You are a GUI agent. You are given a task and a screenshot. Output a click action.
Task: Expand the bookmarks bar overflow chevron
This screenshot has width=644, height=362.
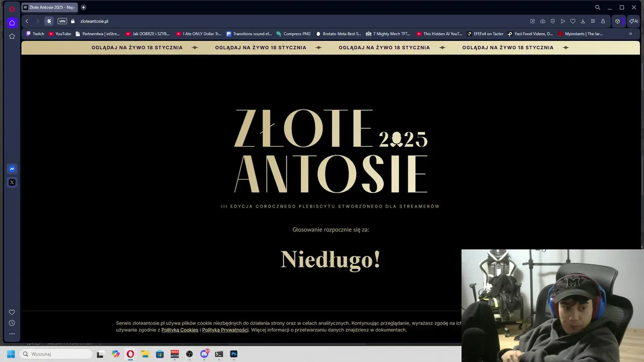[x=630, y=34]
